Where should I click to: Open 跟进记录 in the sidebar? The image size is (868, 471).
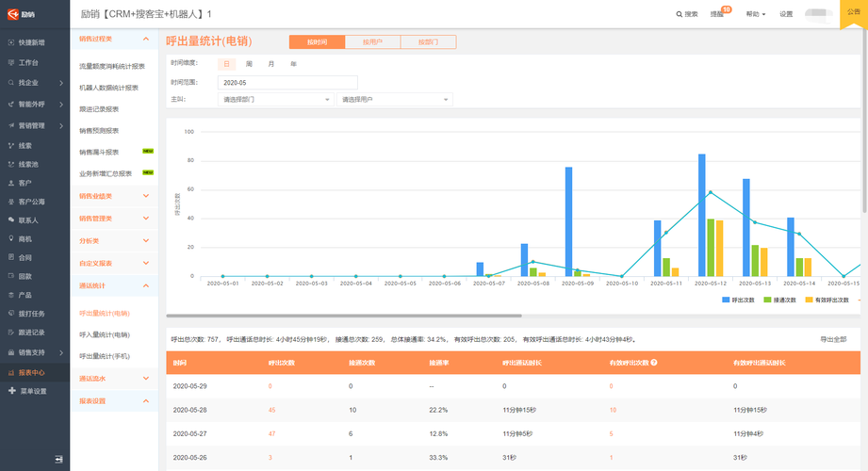pyautogui.click(x=31, y=333)
